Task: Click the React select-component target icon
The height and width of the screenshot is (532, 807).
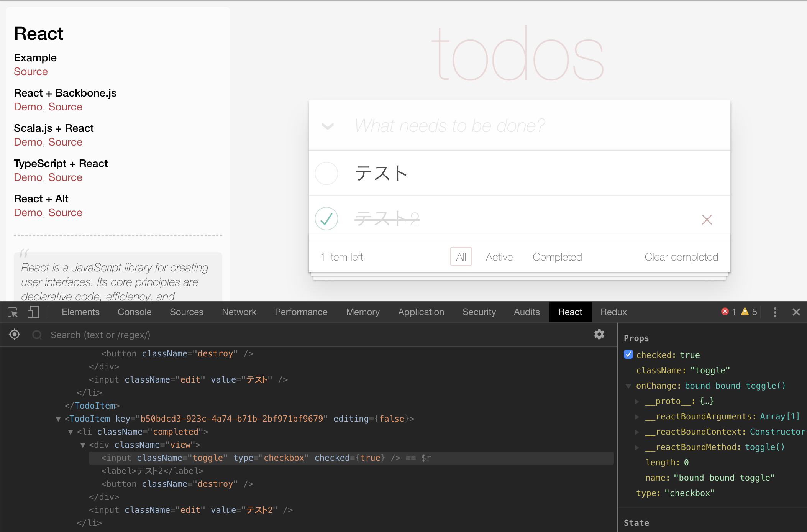Action: click(15, 335)
